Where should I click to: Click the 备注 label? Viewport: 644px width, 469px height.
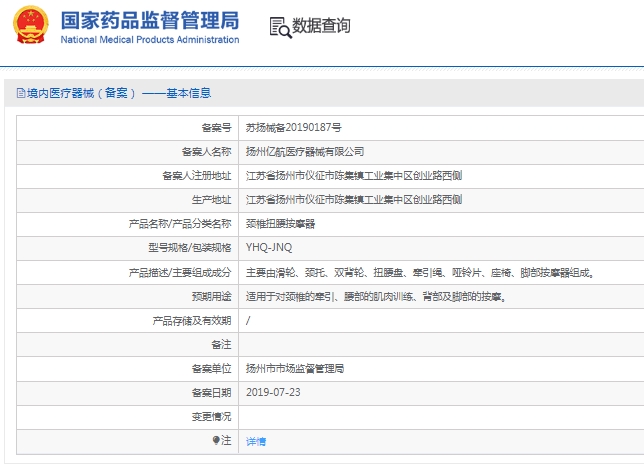click(x=221, y=344)
